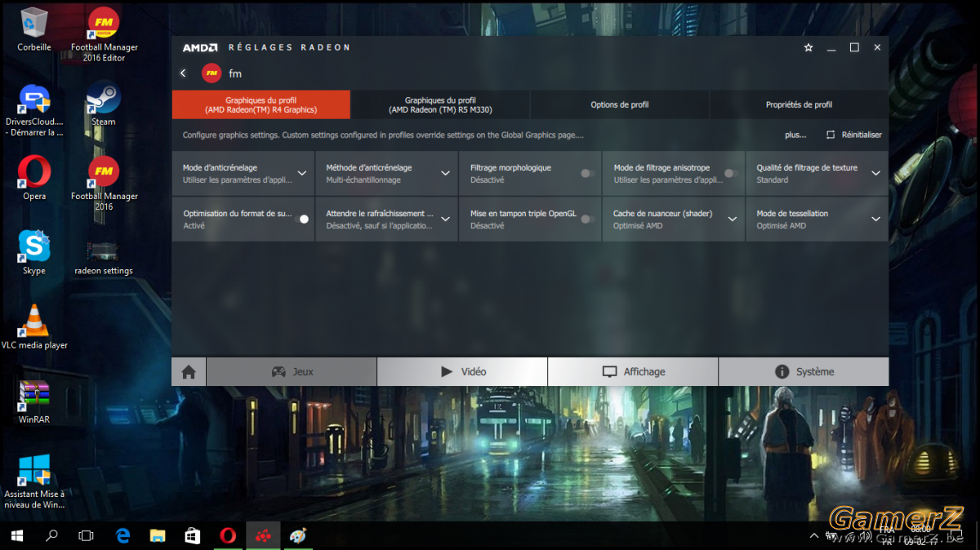
Task: Mark favorite with the star icon
Action: click(x=808, y=47)
